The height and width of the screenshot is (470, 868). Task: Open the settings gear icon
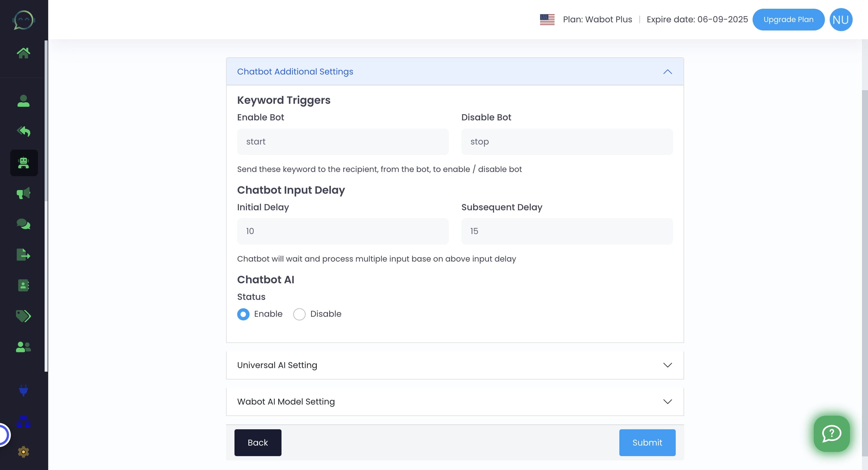[x=24, y=452]
